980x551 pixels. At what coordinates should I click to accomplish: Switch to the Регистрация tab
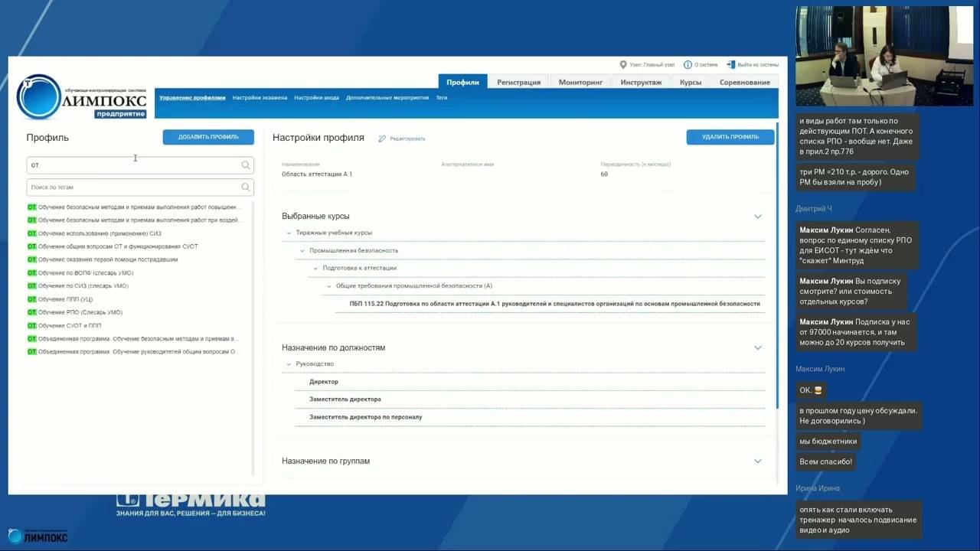click(518, 82)
